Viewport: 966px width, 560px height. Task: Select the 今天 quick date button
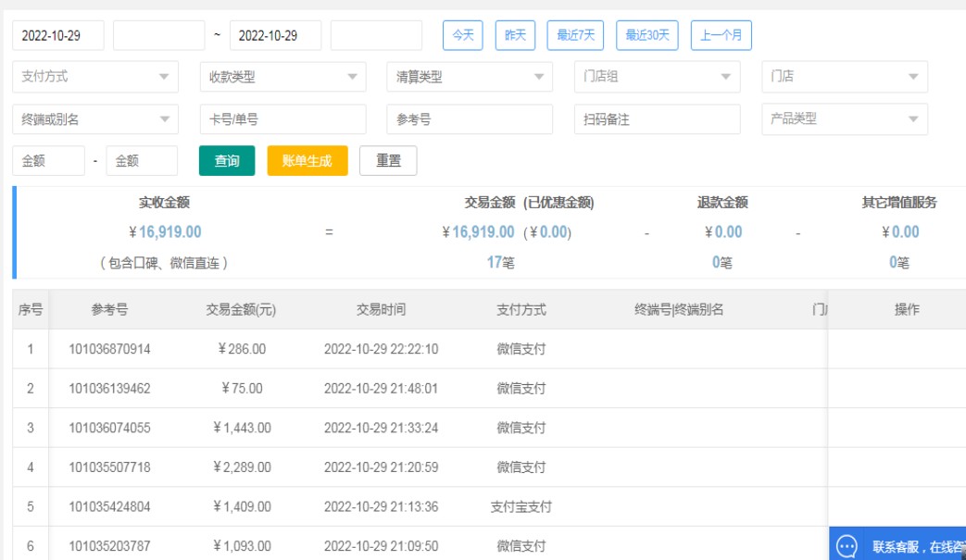click(462, 35)
